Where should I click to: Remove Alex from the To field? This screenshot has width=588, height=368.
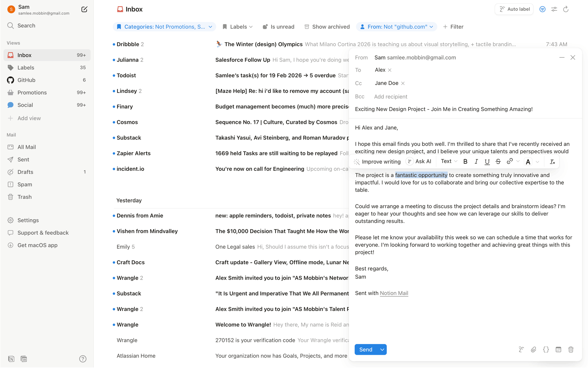pos(390,70)
